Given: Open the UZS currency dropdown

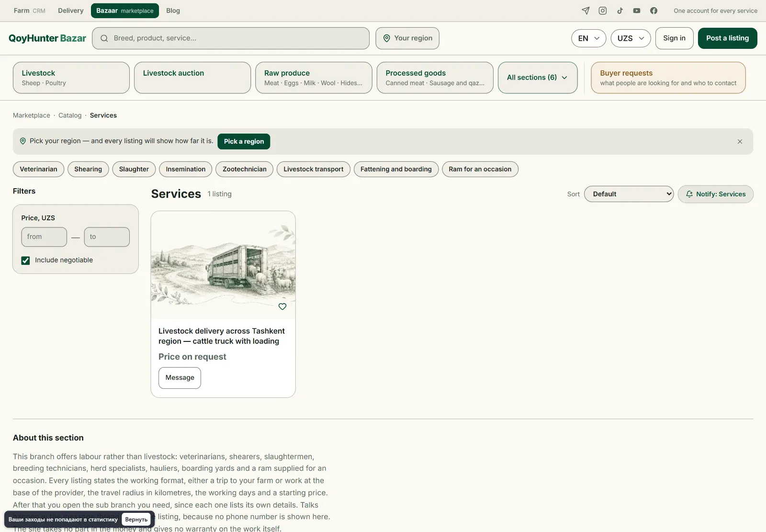Looking at the screenshot, I should pyautogui.click(x=631, y=38).
